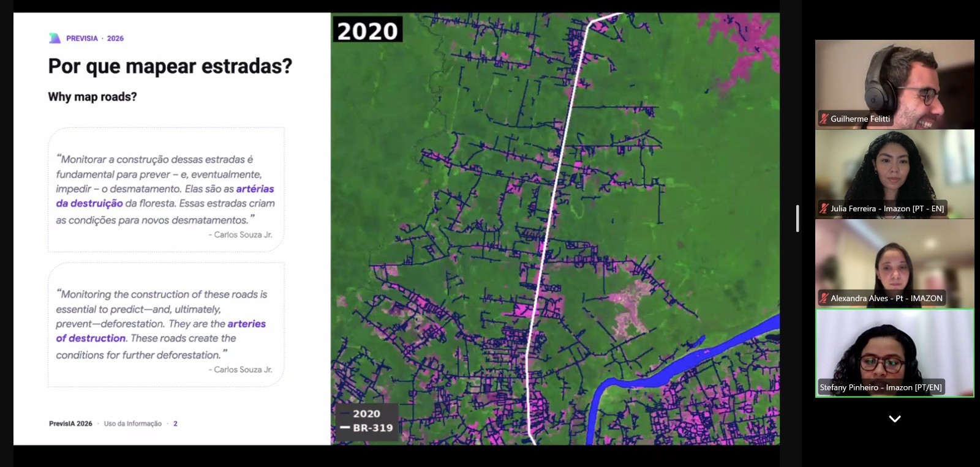Click the slide page number "2" in the footer
Image resolution: width=980 pixels, height=467 pixels.
(x=175, y=424)
